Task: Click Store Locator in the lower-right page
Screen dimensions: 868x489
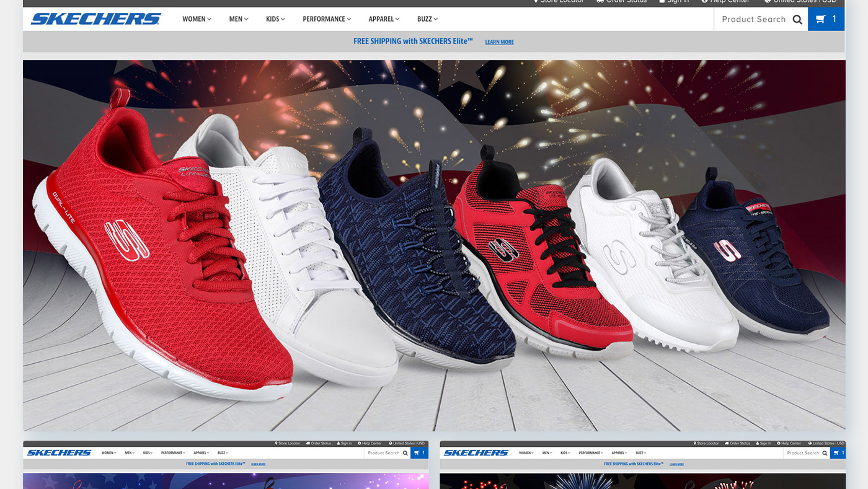Action: coord(706,443)
